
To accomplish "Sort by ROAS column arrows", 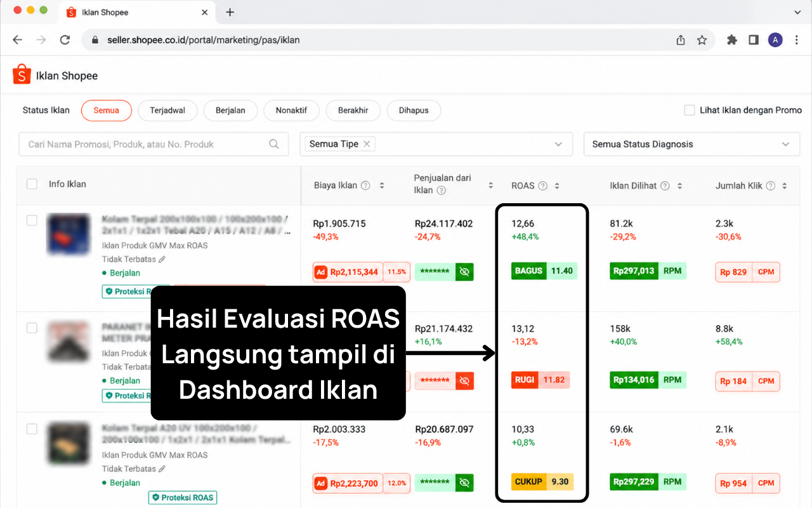I will 557,186.
